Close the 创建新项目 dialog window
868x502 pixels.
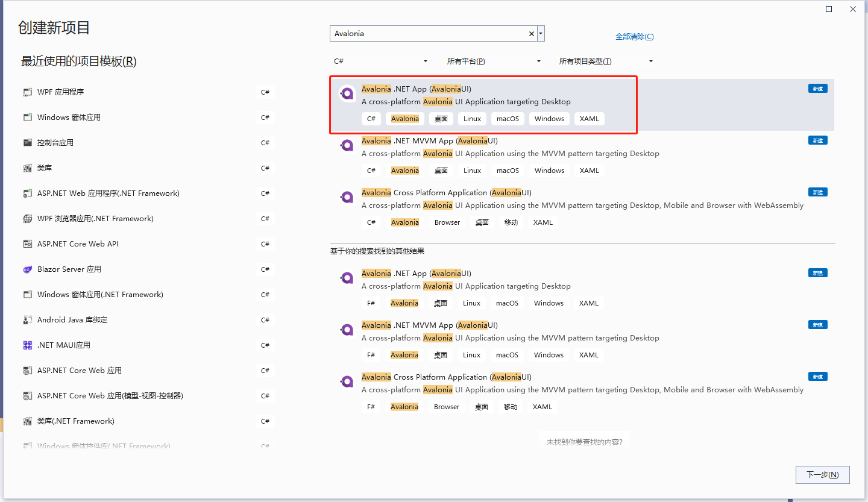click(853, 9)
